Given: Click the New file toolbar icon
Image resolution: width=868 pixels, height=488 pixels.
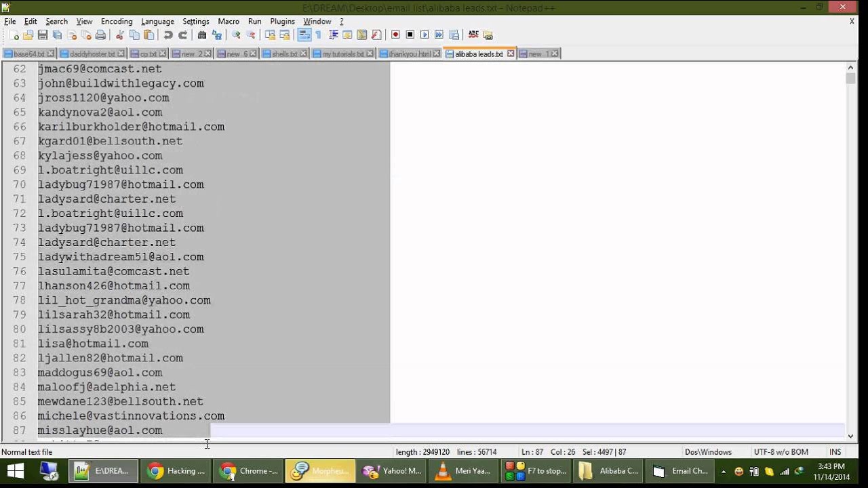Looking at the screenshot, I should [14, 35].
